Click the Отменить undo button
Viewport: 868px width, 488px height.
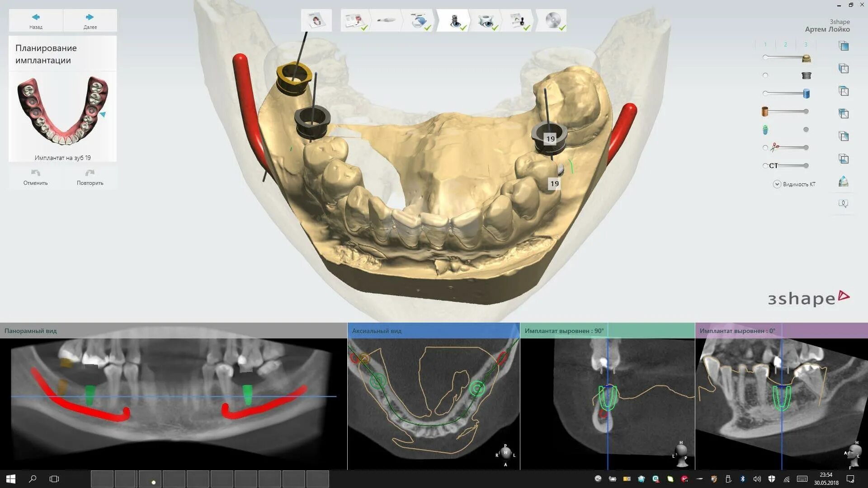click(x=36, y=177)
